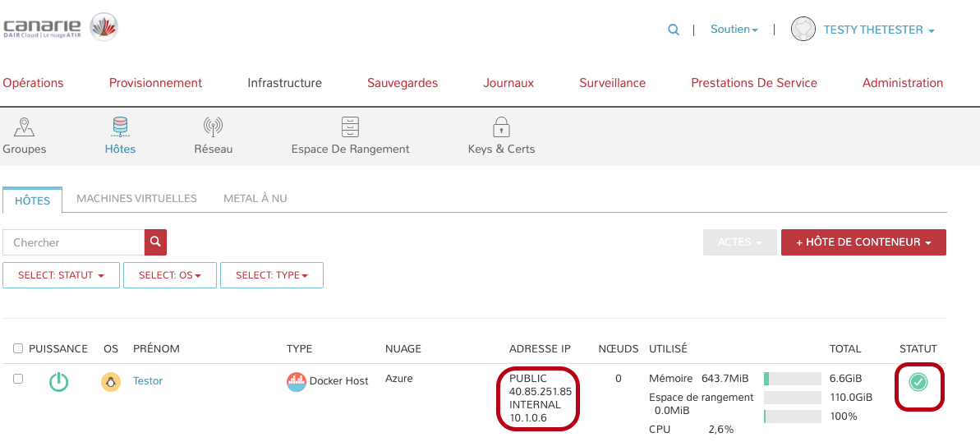Viewport: 980px width, 442px height.
Task: Open Espace De Rangement storage icon
Action: 350,127
